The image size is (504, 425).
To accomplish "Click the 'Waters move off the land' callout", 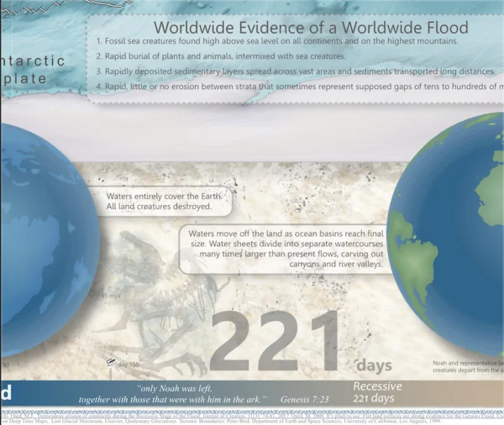I will pos(286,249).
